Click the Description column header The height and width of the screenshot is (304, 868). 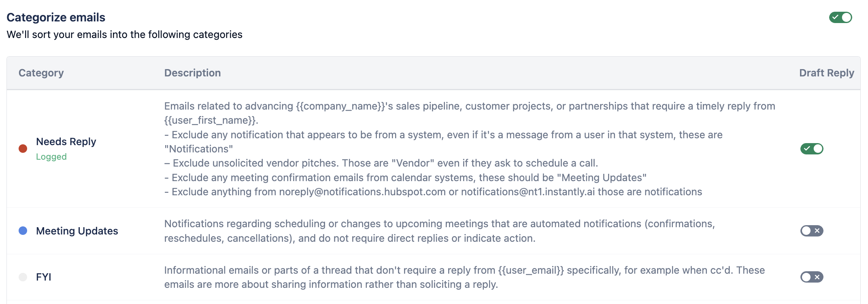[193, 73]
